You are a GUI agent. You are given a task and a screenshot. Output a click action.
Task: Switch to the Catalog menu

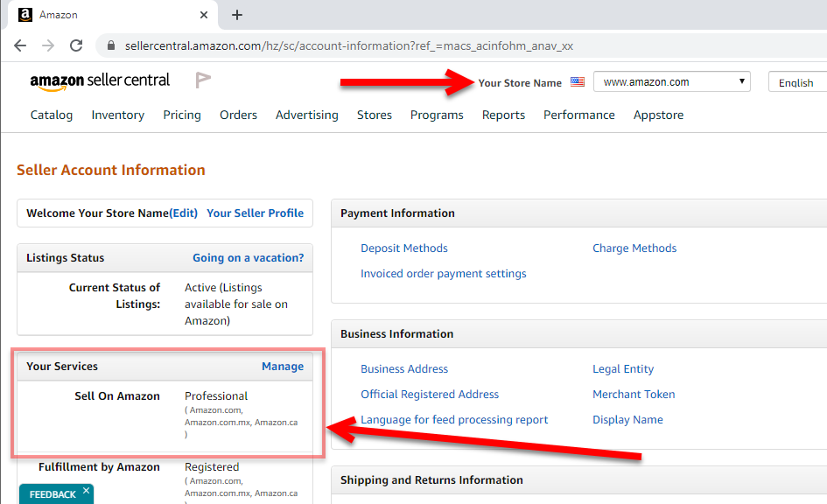[x=51, y=115]
